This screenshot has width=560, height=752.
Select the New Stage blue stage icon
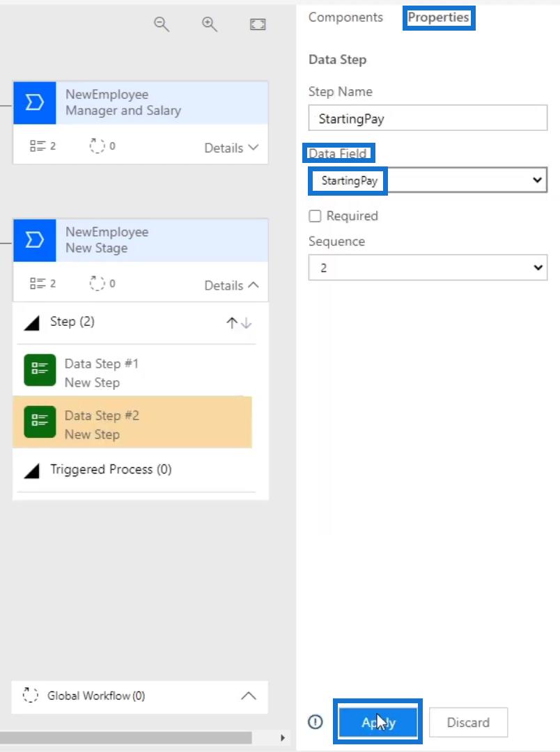pos(35,240)
